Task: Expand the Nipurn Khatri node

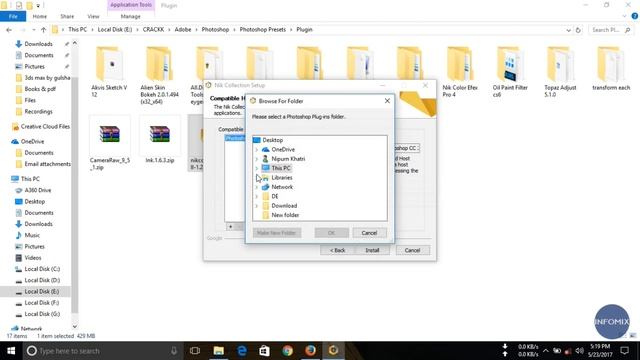Action: tap(257, 159)
